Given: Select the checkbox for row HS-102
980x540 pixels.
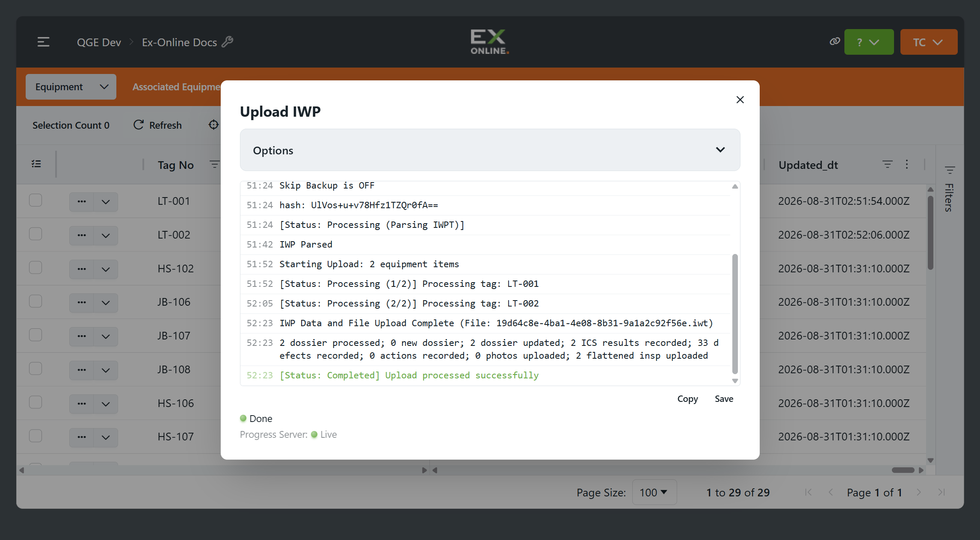Looking at the screenshot, I should click(36, 268).
